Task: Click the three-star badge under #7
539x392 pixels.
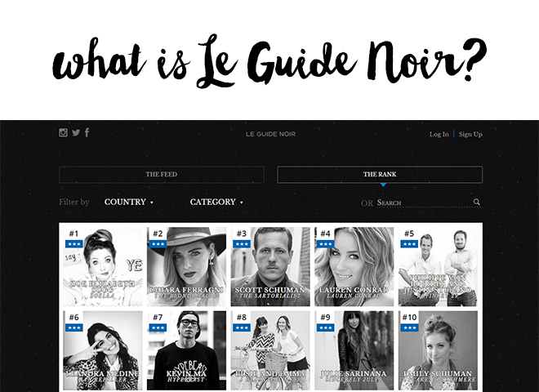Action: point(158,327)
